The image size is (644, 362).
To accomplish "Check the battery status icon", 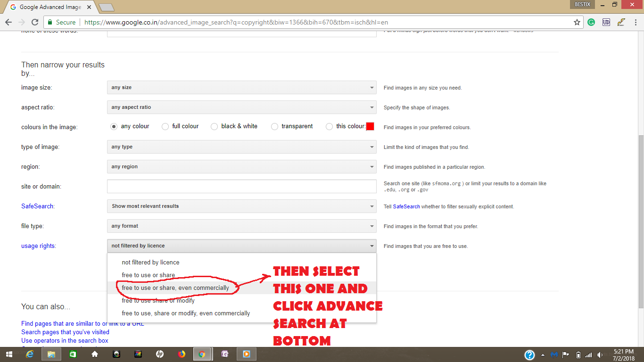I will coord(578,355).
